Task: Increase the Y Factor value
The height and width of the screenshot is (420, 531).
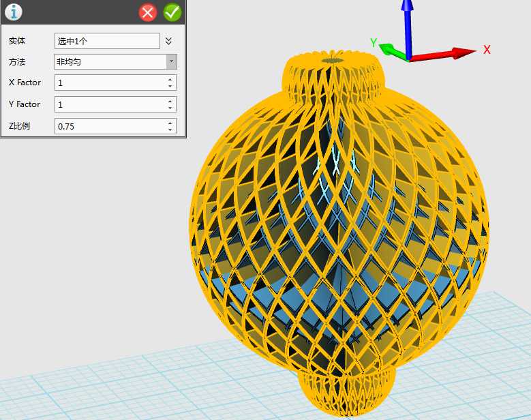Action: pos(170,101)
